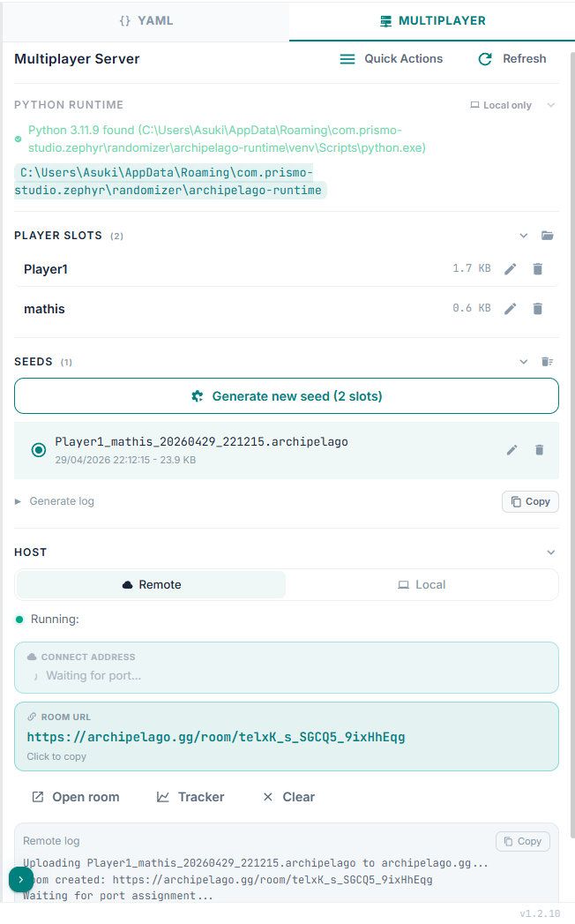Click Generate new seed (2 slots)
The height and width of the screenshot is (924, 575).
click(287, 396)
